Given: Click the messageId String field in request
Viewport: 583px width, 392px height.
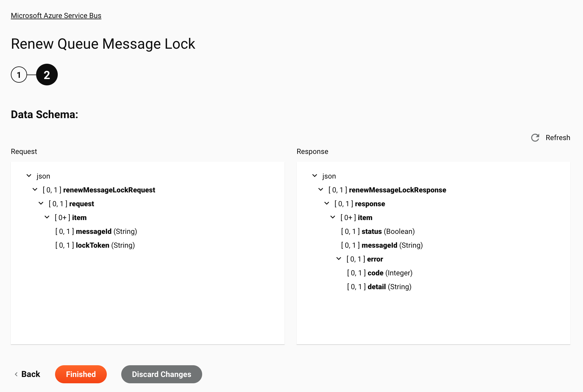Looking at the screenshot, I should click(93, 231).
